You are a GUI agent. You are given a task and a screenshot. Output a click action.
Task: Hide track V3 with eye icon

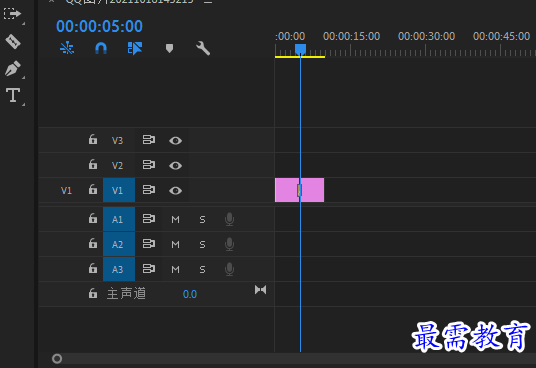175,140
